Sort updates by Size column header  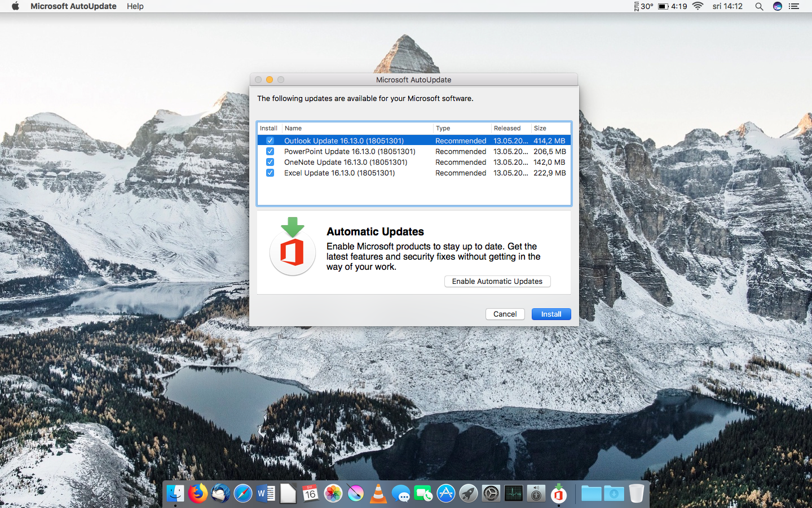(551, 128)
